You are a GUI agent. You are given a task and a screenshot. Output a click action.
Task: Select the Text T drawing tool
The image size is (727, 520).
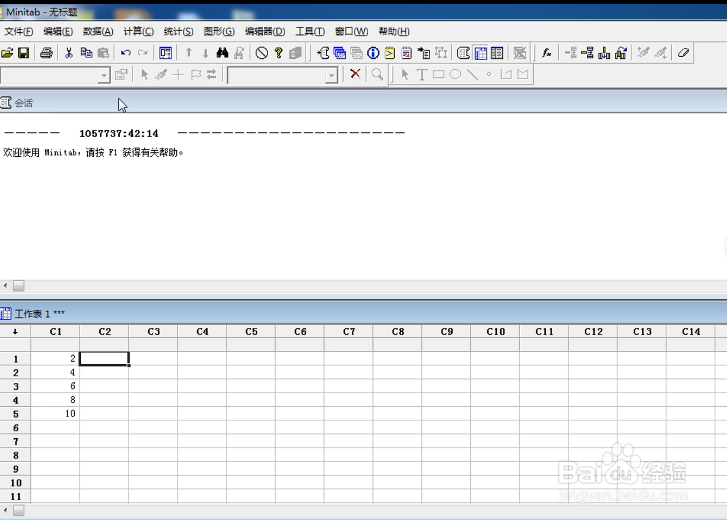421,74
